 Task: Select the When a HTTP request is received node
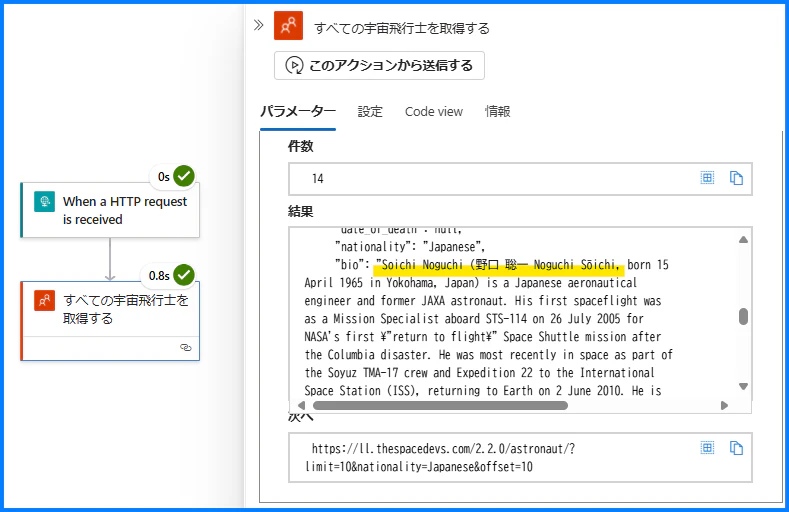click(110, 210)
